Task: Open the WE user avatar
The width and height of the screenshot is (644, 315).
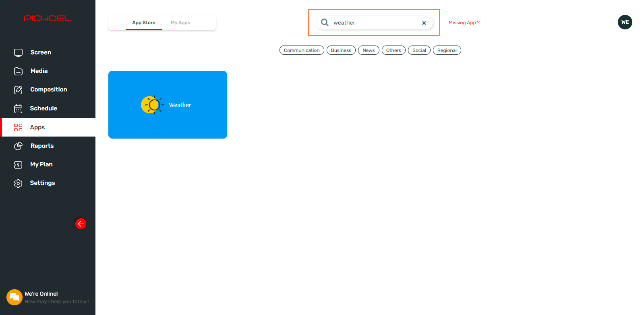Action: (x=625, y=22)
